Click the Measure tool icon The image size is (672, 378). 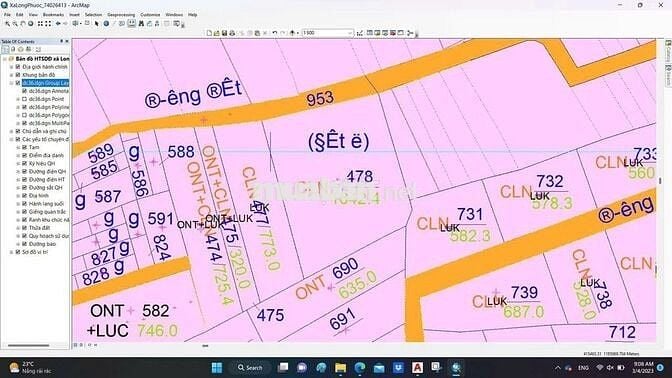(131, 24)
